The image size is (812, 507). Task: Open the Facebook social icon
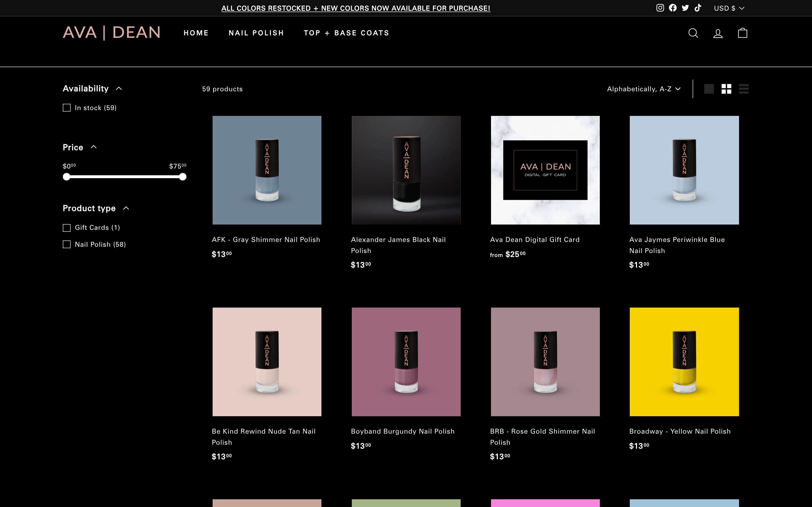[x=673, y=8]
